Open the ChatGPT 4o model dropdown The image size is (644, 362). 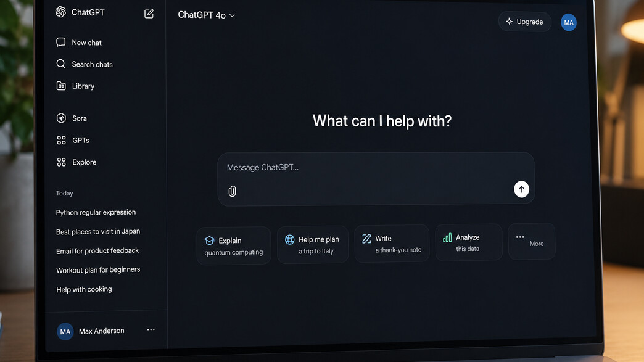coord(206,15)
